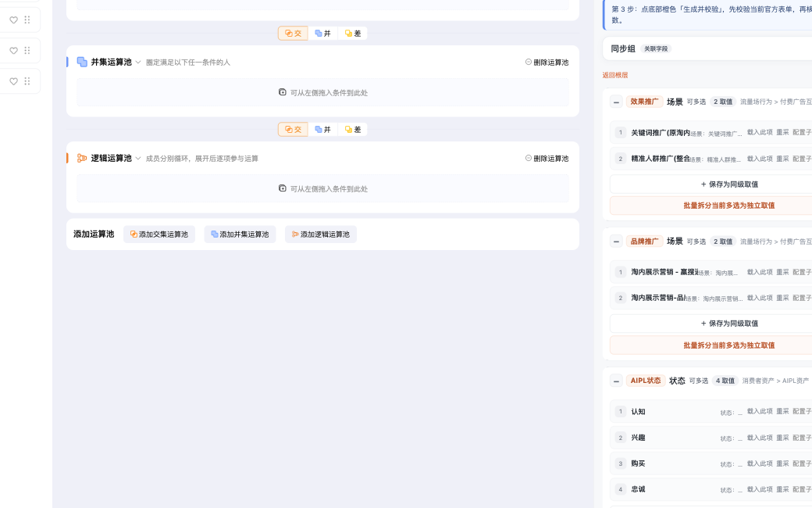The image size is (812, 508).
Task: Click the heart icon on the first sidebar item
Action: [x=14, y=20]
